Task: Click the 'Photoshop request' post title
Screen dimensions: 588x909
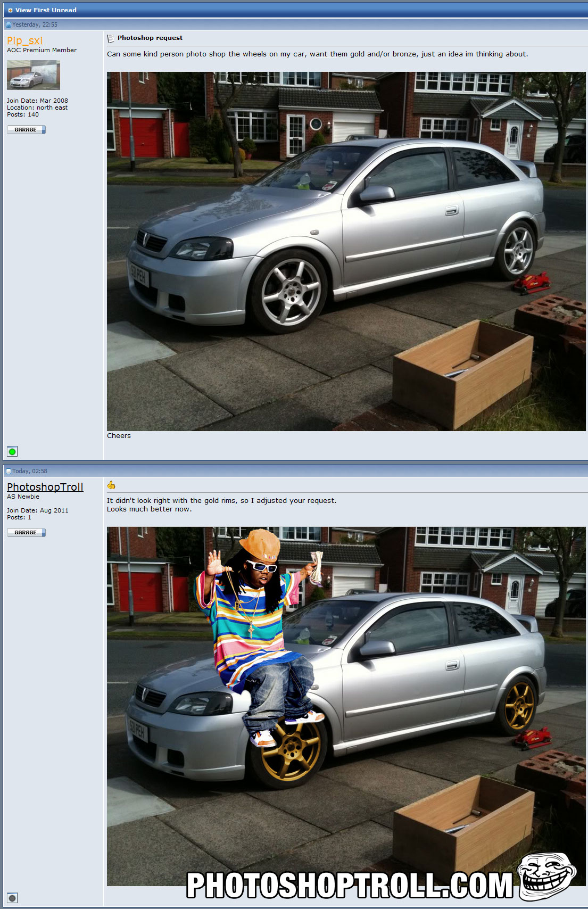Action: 150,38
